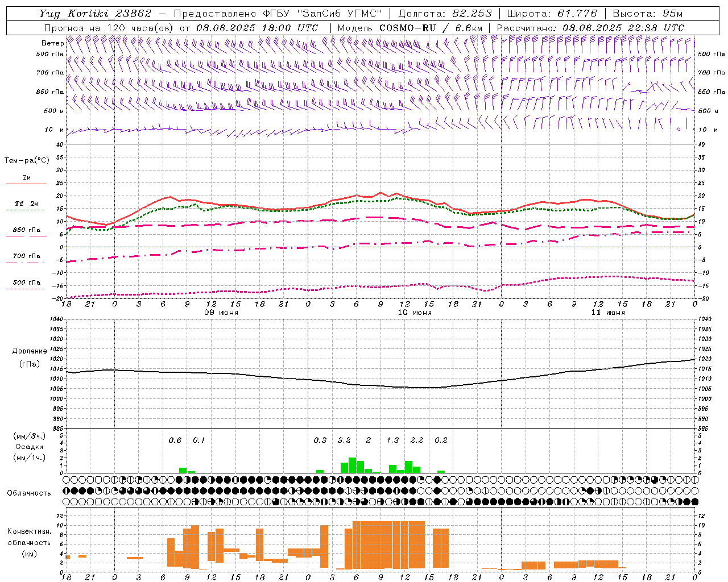Select the Модель COSMO-RU / 6.6км label
Screen dimensions: 728x582
(410, 28)
